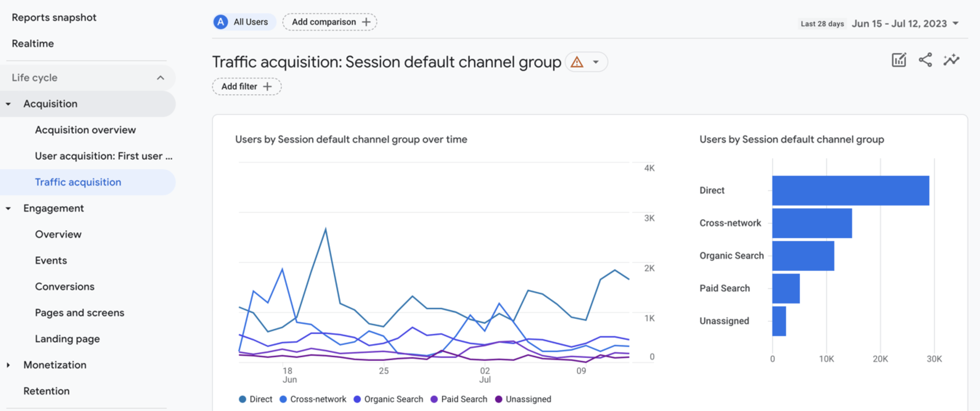Click the '02 Jul' x-axis label
This screenshot has width=980, height=411.
pyautogui.click(x=485, y=375)
